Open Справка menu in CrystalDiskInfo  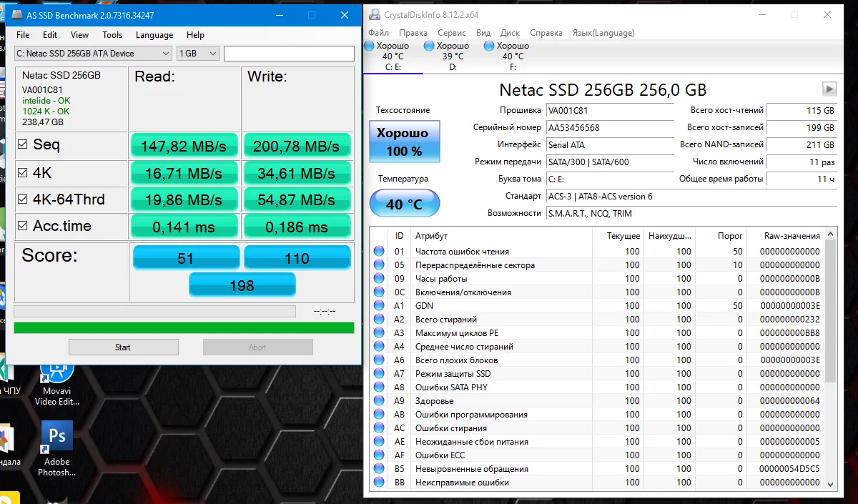[546, 33]
